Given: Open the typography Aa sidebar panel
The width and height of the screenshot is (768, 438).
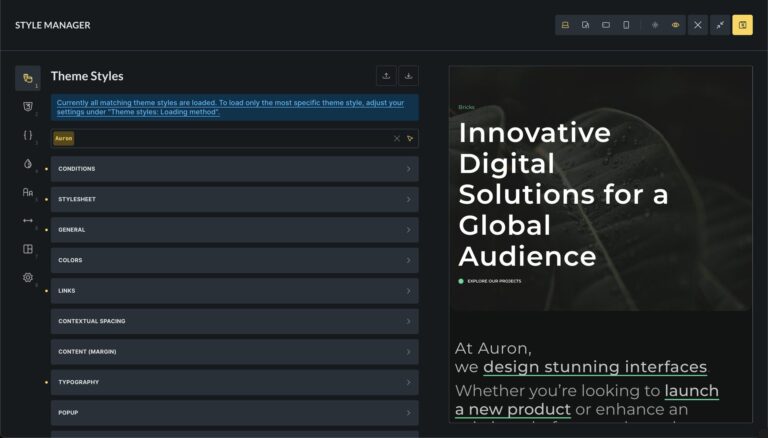Looking at the screenshot, I should coord(28,192).
